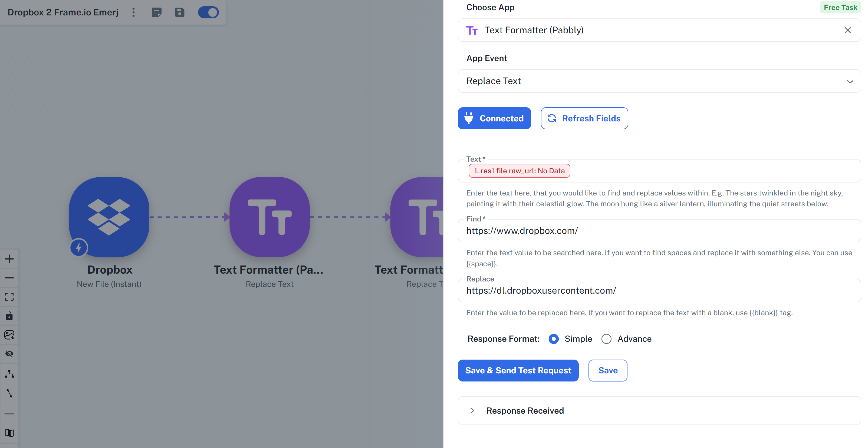Click the save workflow disk icon
The height and width of the screenshot is (448, 868).
tap(180, 12)
